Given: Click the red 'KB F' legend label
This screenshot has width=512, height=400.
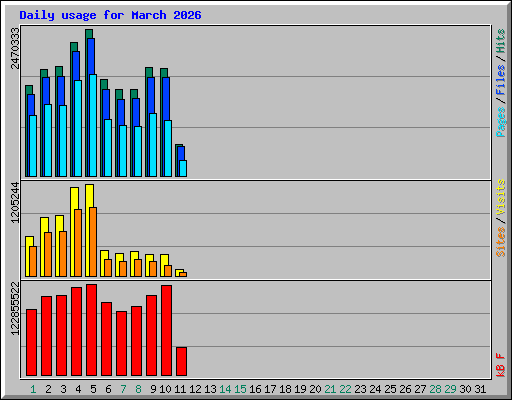Looking at the screenshot, I should point(500,365).
